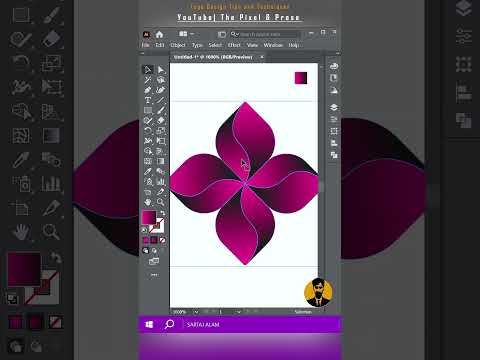
Task: Select the Line Segment tool
Action: (161, 100)
